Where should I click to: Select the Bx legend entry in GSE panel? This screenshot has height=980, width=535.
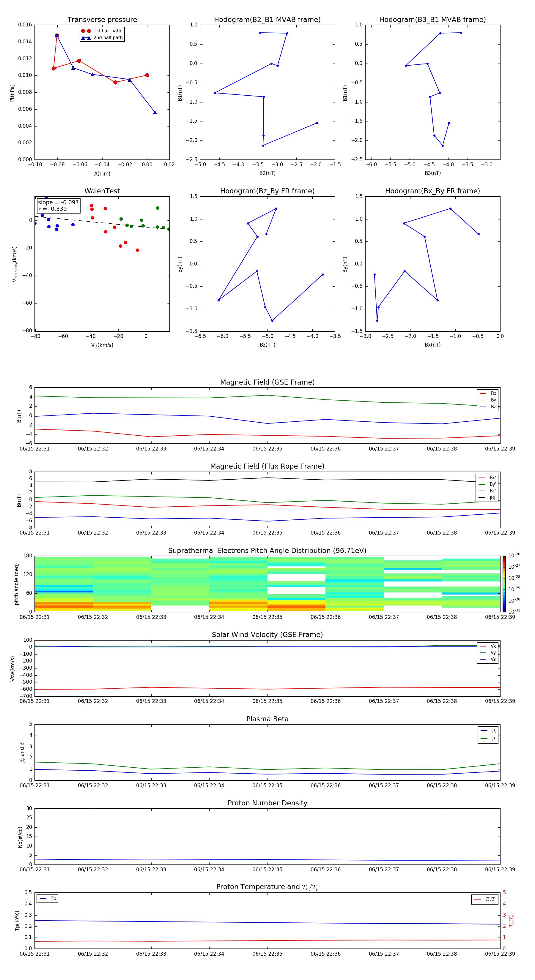click(488, 393)
